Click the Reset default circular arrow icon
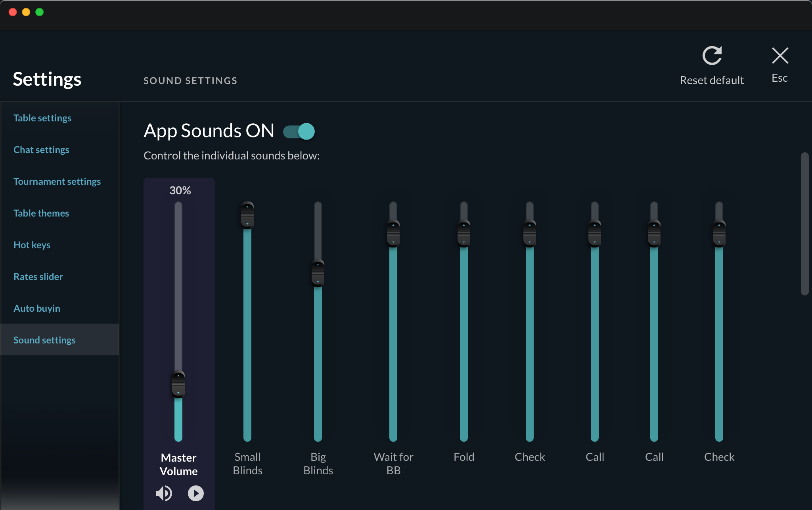This screenshot has width=812, height=510. pos(712,56)
